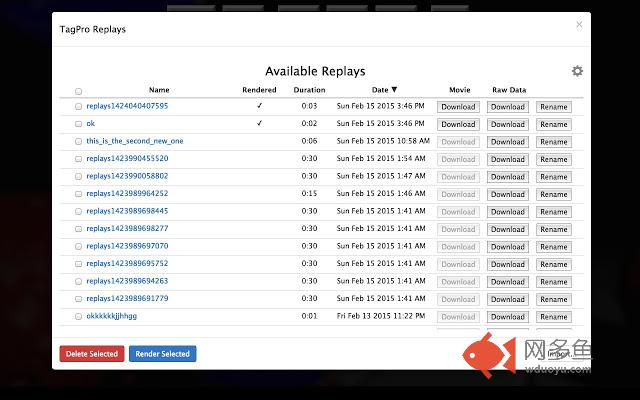Toggle the select-all checkbox in header
Screen dimensions: 640x400
[79, 90]
